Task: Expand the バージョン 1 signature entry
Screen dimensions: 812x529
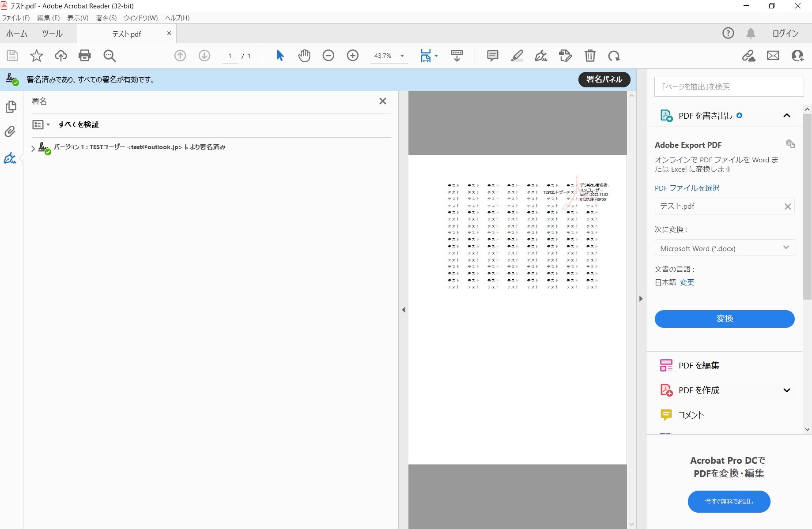Action: (x=33, y=148)
